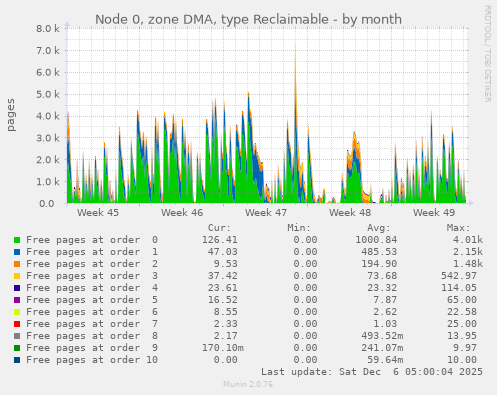
Task: Click the 'Free pages at order 0' label
Action: (x=92, y=240)
